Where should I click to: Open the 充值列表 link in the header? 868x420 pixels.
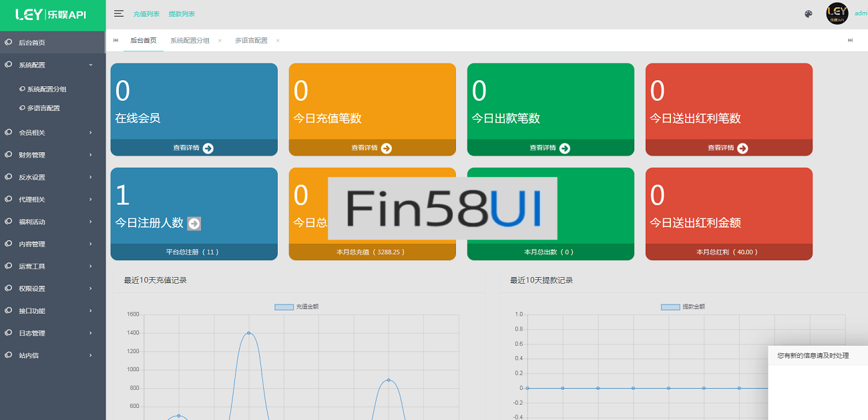[146, 14]
